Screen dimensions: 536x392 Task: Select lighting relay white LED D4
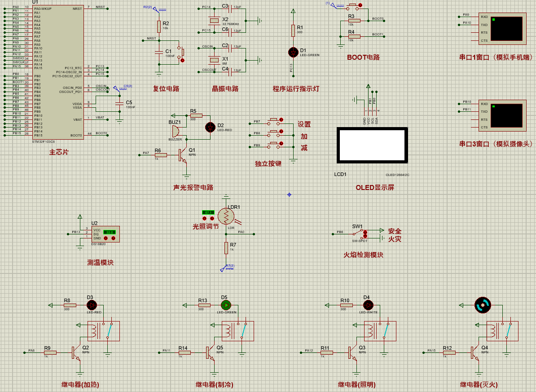pos(368,305)
